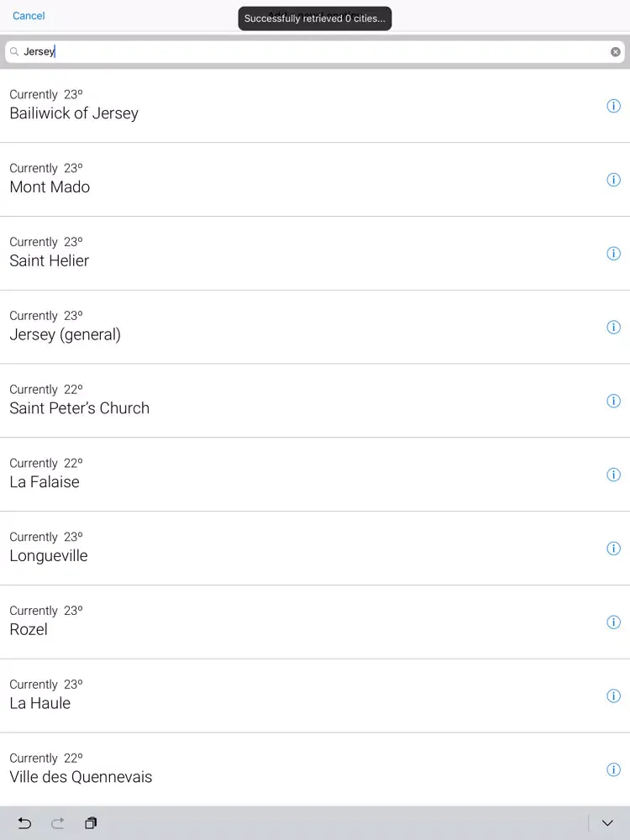
Task: Hide keyboard using the down chevron
Action: pos(608,823)
